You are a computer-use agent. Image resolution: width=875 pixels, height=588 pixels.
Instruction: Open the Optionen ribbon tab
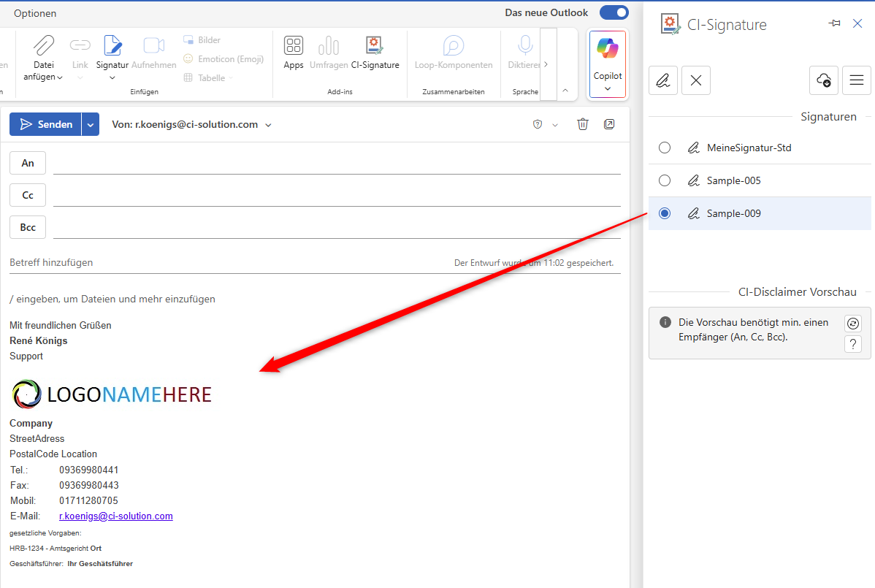point(35,13)
